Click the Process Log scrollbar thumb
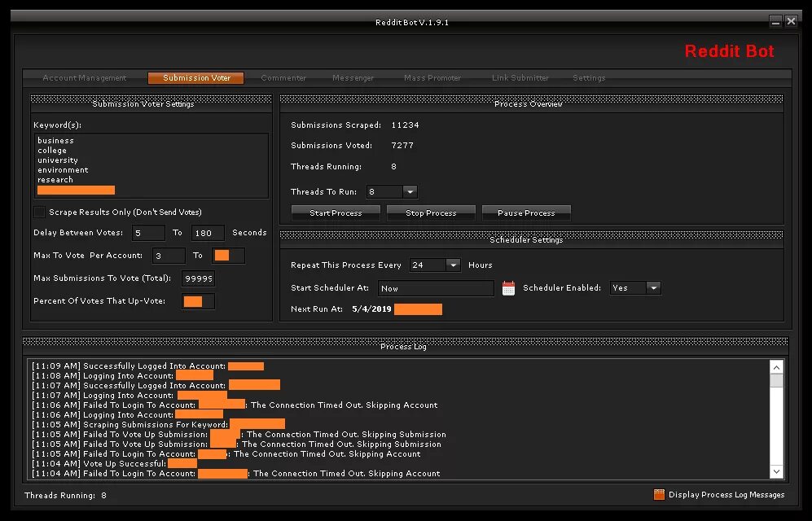This screenshot has width=812, height=521. 776,381
